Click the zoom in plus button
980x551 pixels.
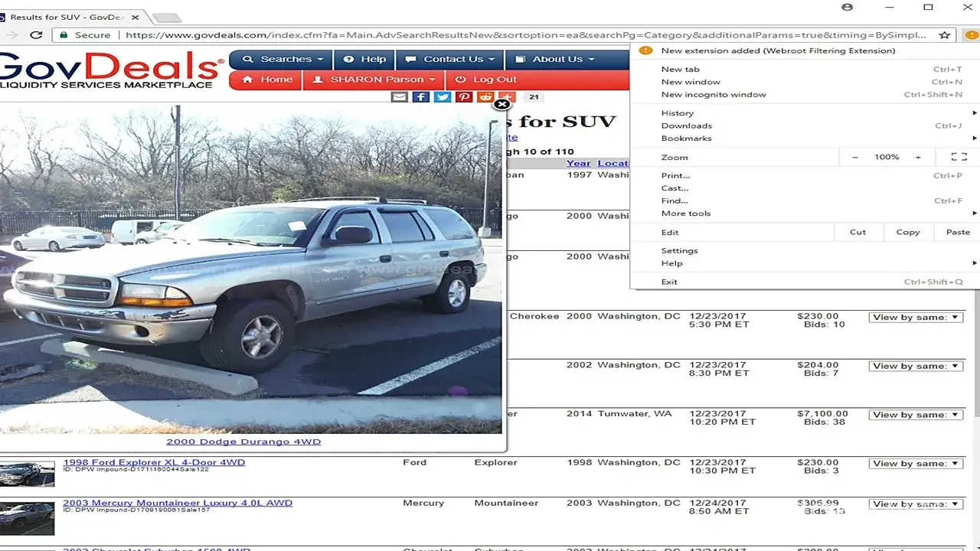coord(918,157)
